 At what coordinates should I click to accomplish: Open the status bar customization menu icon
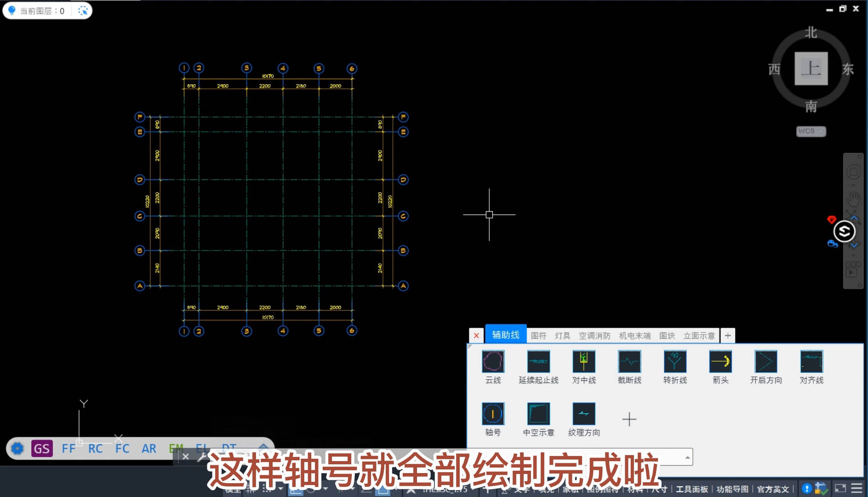click(857, 489)
